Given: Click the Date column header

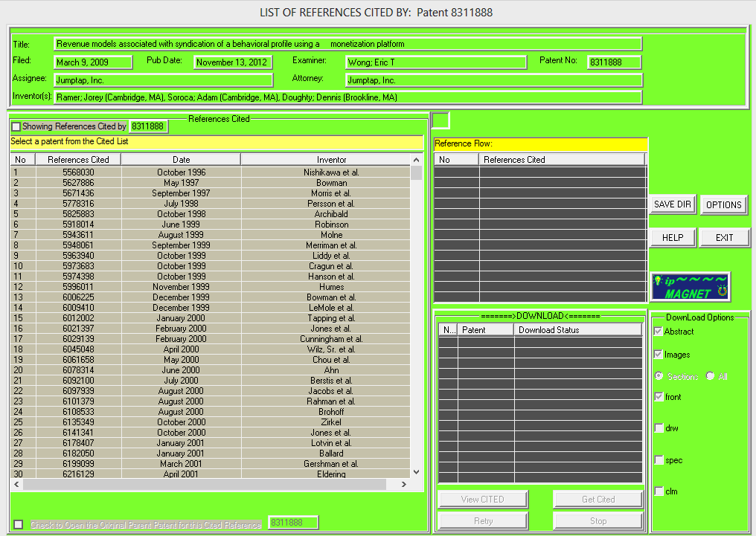Looking at the screenshot, I should 182,160.
